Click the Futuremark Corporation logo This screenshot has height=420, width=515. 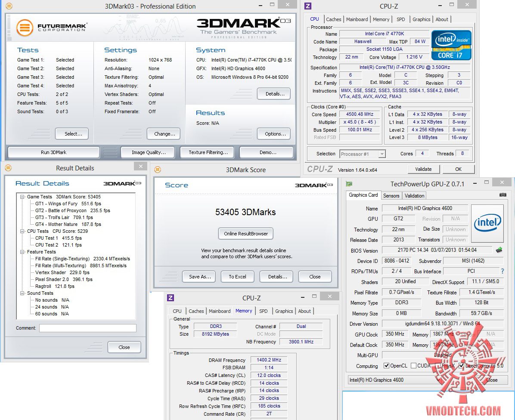52,28
